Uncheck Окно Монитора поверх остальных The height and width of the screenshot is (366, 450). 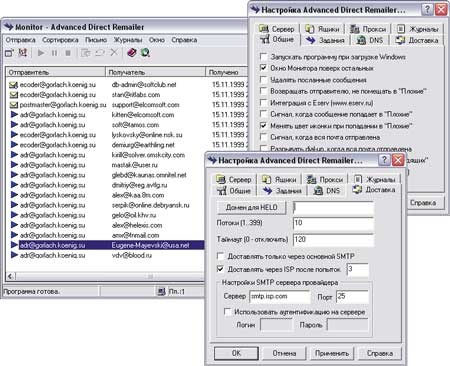coord(264,68)
